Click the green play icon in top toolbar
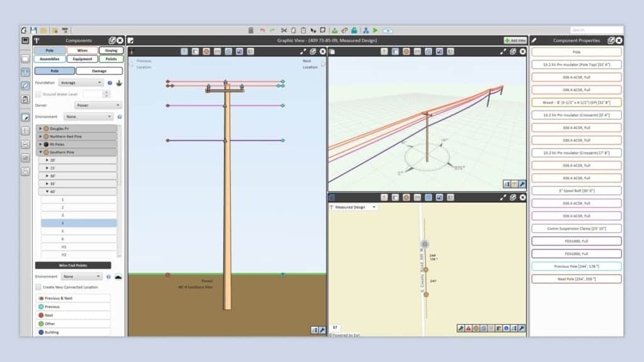This screenshot has height=362, width=644. click(375, 30)
